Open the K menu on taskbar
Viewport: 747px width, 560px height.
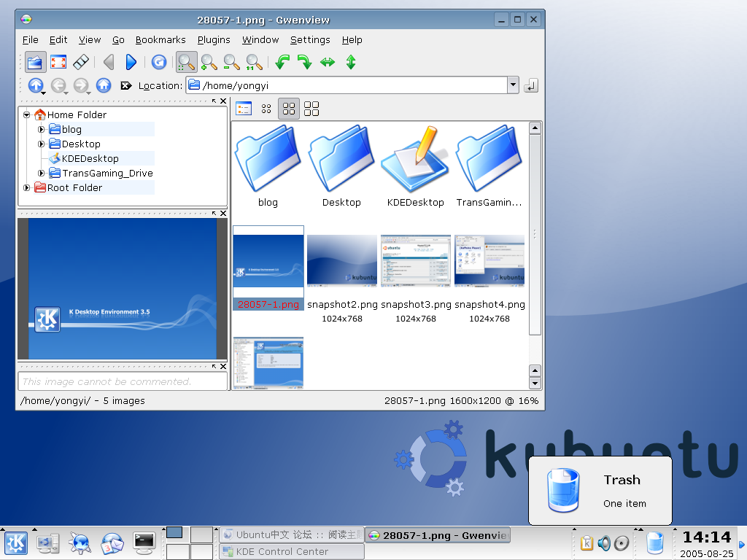[16, 543]
